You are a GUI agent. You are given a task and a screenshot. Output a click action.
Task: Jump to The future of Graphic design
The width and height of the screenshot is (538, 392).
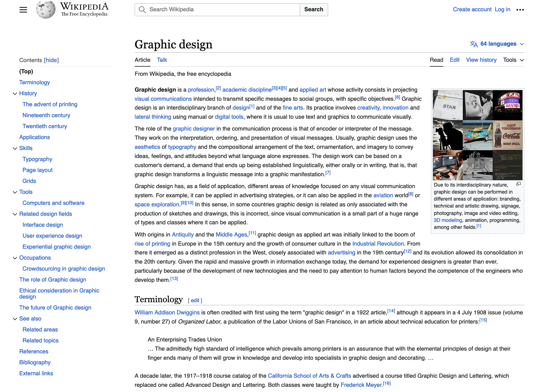[55, 308]
